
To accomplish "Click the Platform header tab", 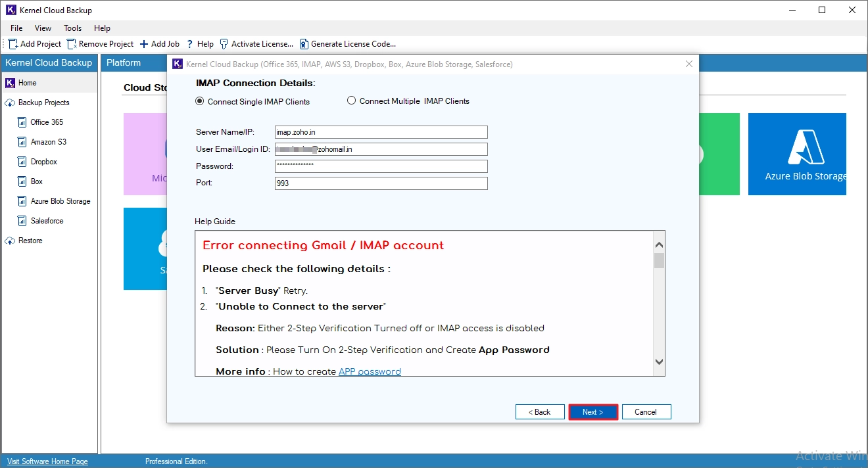I will click(124, 63).
